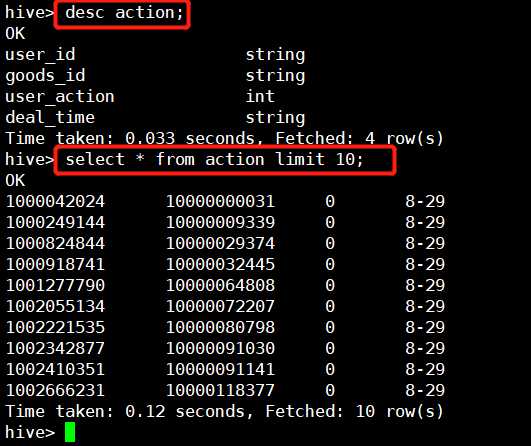Select goods id 10000072207
This screenshot has width=531, height=446.
tap(220, 306)
